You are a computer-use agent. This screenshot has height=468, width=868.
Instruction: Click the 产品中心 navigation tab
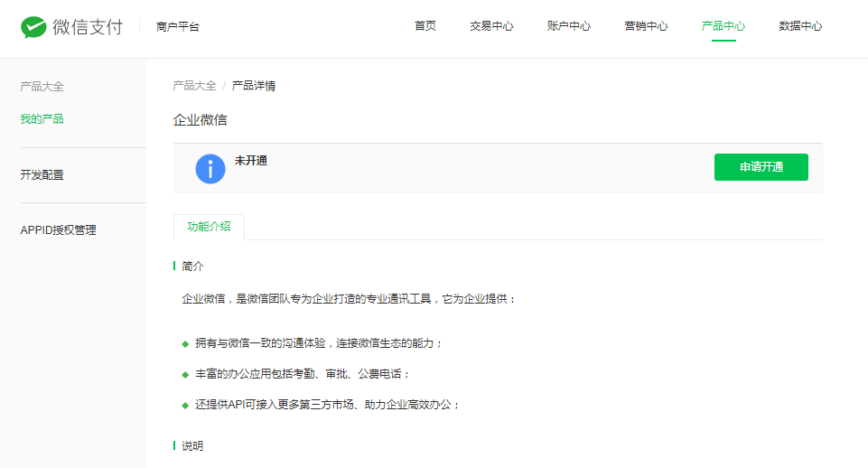click(723, 26)
